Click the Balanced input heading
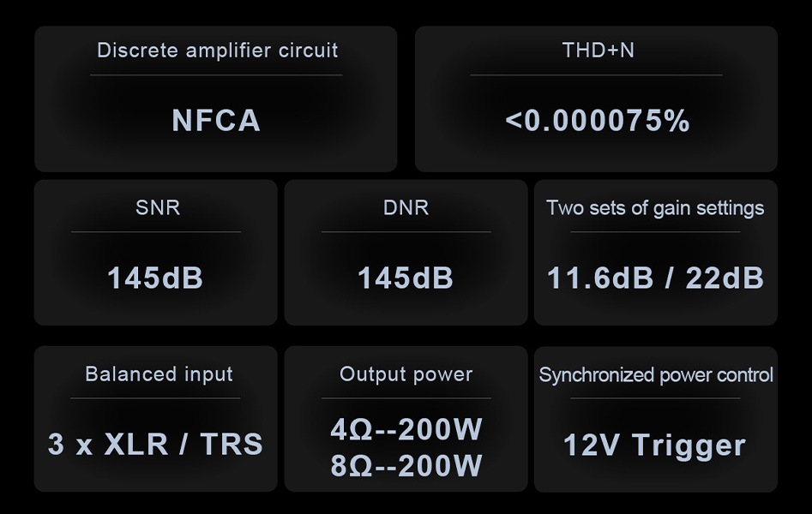This screenshot has width=812, height=514. (159, 374)
